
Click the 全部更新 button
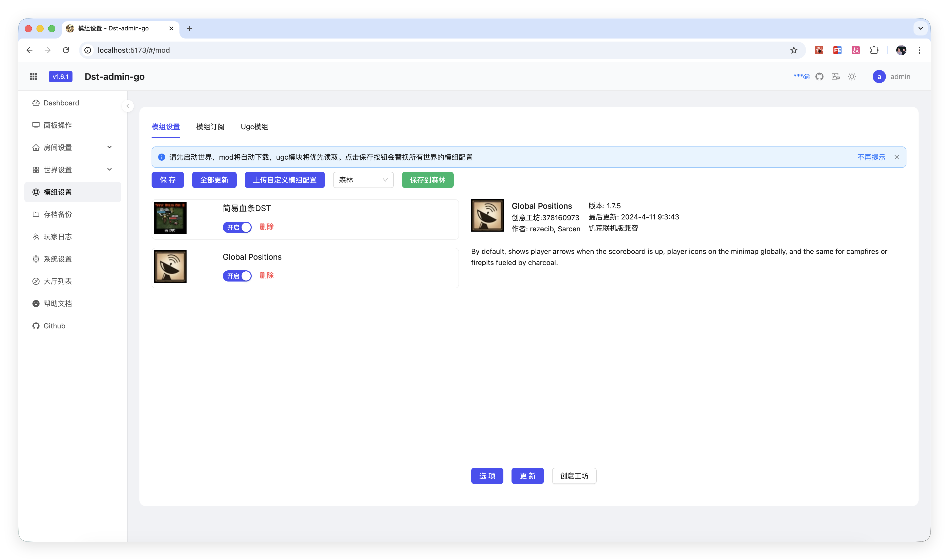[x=214, y=180]
